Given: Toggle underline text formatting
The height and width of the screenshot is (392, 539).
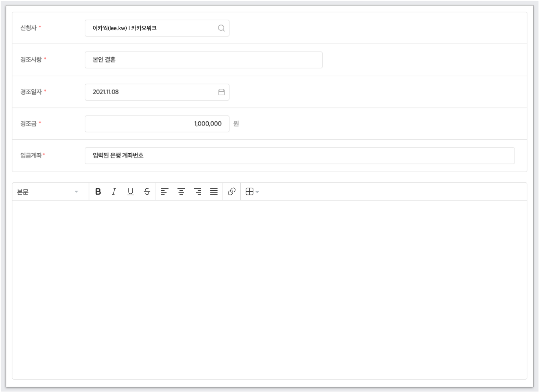Looking at the screenshot, I should click(130, 191).
